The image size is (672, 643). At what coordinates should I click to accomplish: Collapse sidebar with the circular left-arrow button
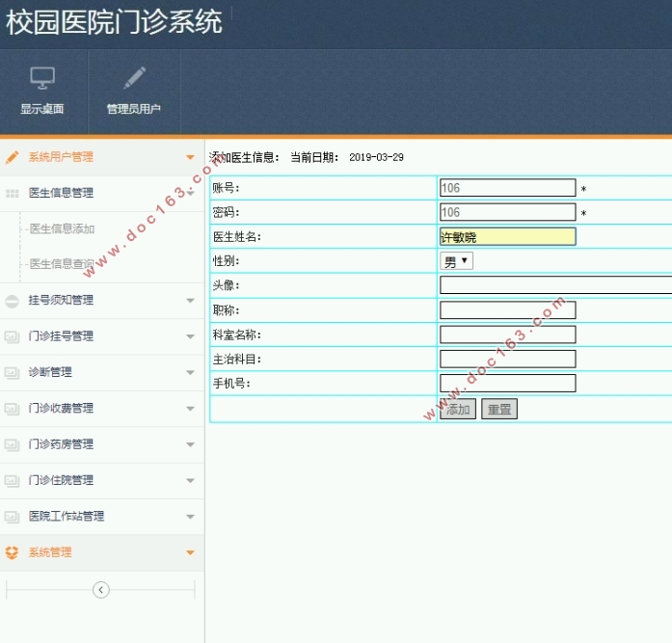click(101, 590)
